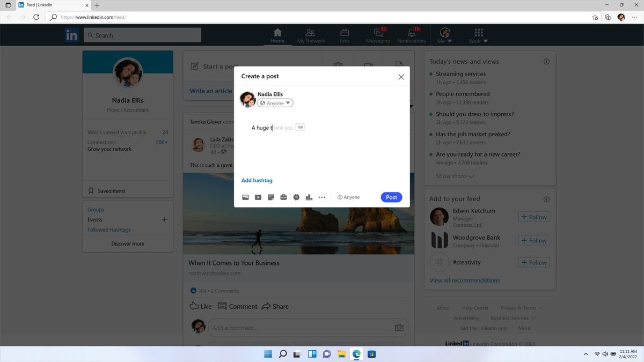Open the Anyone visibility selector
This screenshot has height=362, width=644.
(274, 102)
